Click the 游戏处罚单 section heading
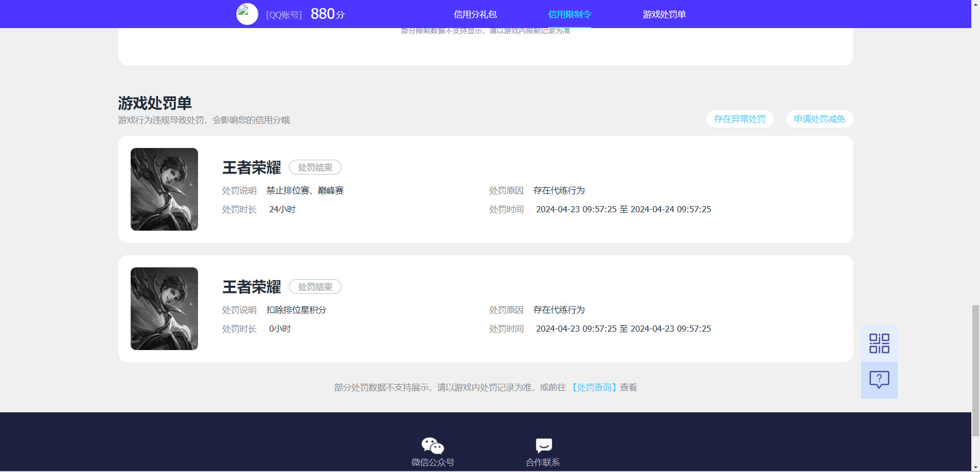 (x=155, y=103)
